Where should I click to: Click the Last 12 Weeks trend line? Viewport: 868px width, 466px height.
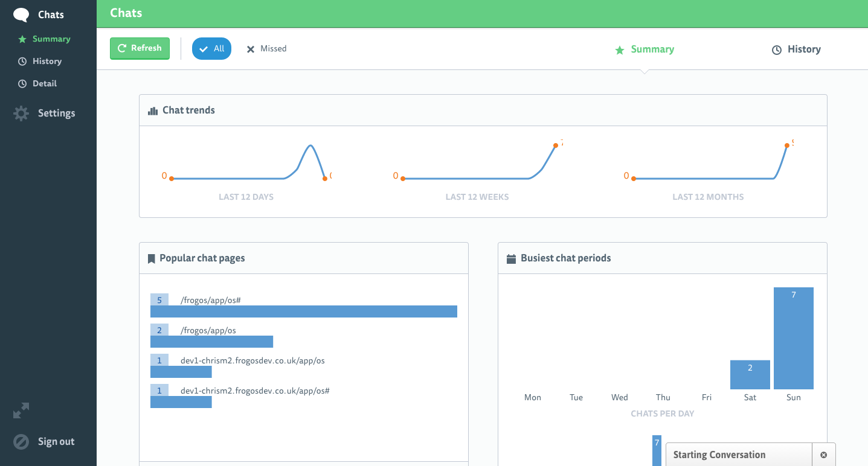[x=479, y=162]
